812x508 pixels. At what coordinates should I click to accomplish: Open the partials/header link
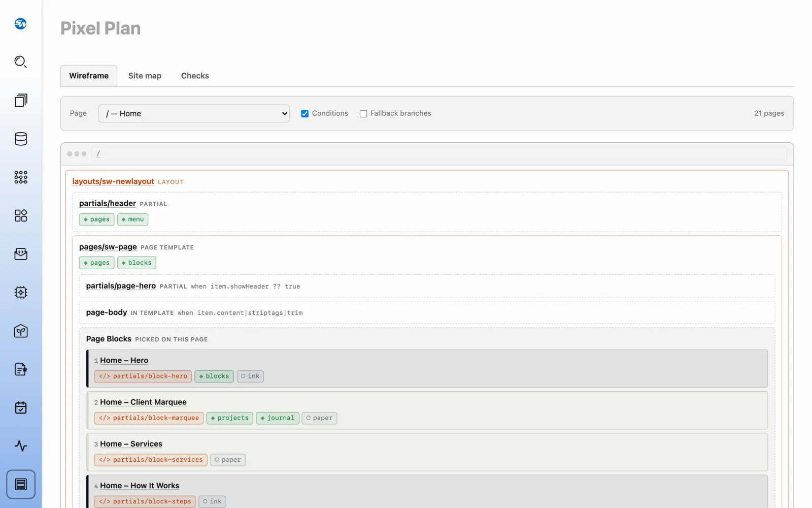pyautogui.click(x=108, y=203)
